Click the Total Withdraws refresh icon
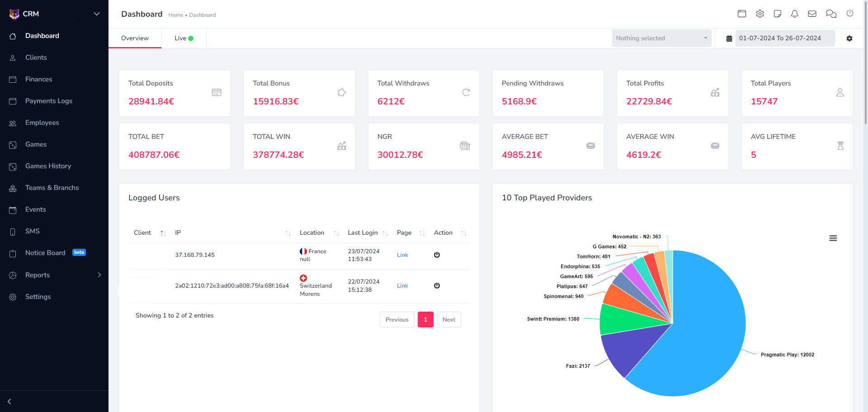Image resolution: width=868 pixels, height=412 pixels. (x=466, y=92)
